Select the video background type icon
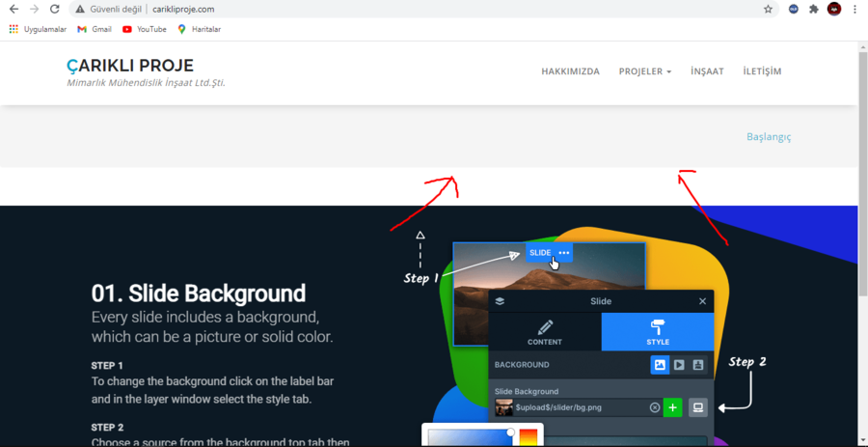 tap(679, 365)
